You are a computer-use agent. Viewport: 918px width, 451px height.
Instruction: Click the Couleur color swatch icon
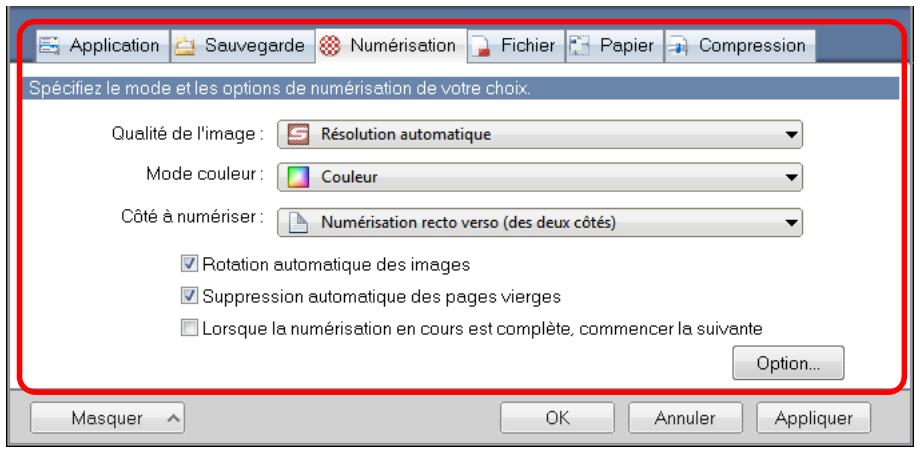click(x=298, y=178)
